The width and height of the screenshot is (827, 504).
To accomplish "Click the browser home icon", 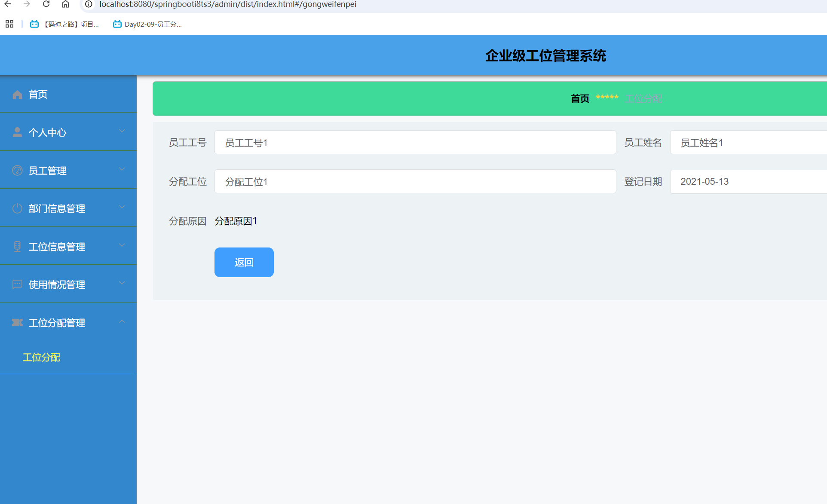I will pyautogui.click(x=65, y=5).
